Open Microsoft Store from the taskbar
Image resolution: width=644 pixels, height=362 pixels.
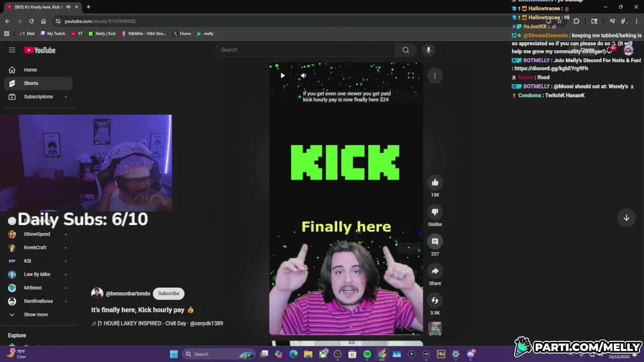pos(353,354)
